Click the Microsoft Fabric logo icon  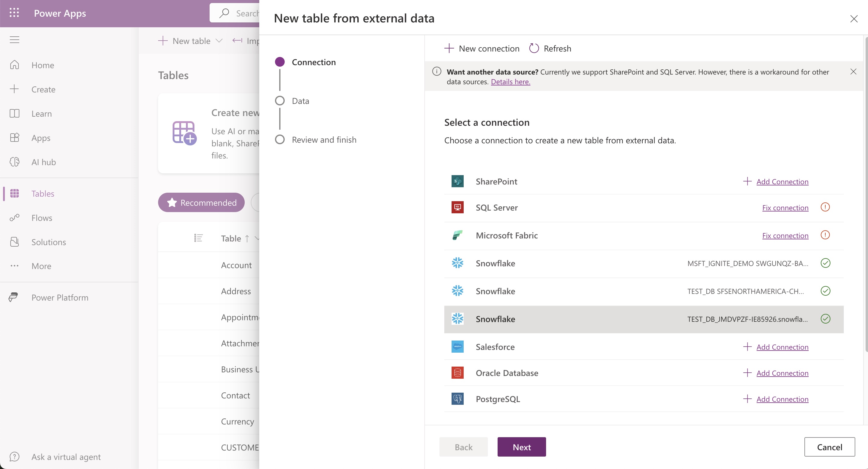(x=457, y=235)
